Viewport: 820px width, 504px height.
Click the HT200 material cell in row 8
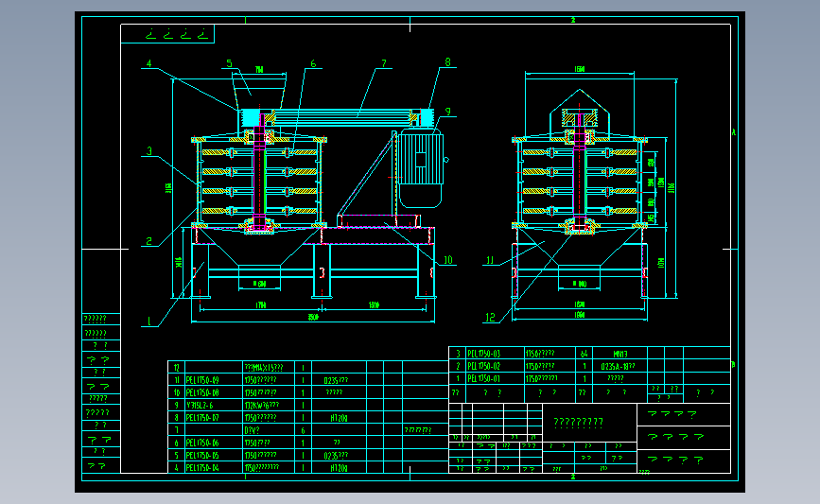click(339, 418)
